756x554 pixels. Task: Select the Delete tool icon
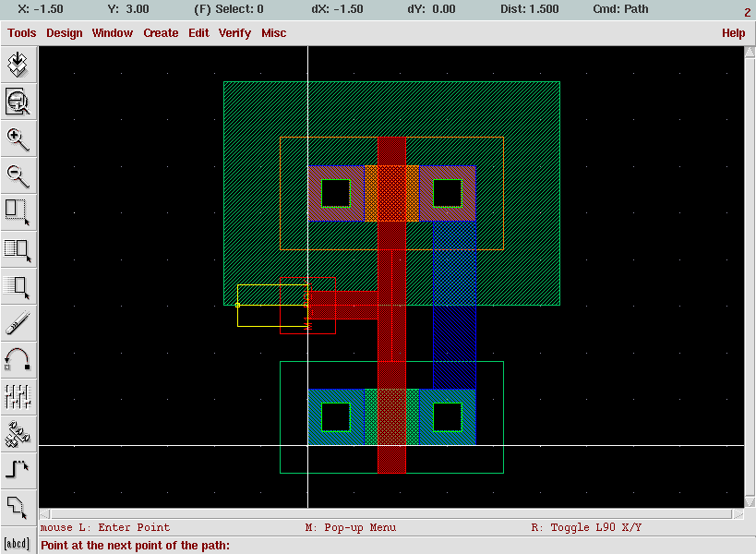point(18,323)
